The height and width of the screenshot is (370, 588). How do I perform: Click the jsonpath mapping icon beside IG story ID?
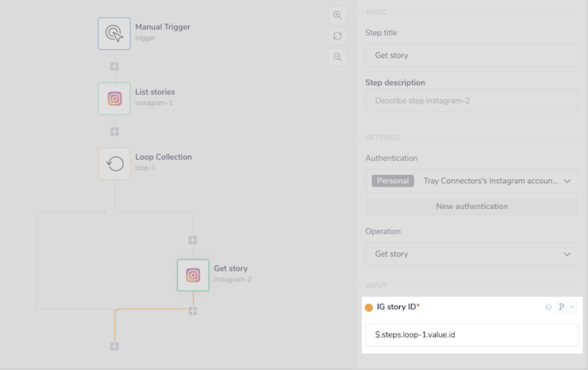[x=560, y=306]
